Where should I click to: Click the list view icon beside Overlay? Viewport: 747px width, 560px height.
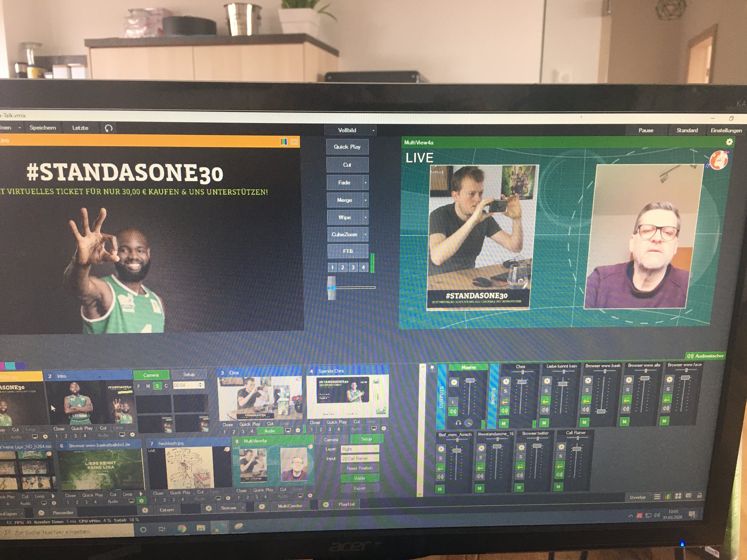pyautogui.click(x=657, y=497)
